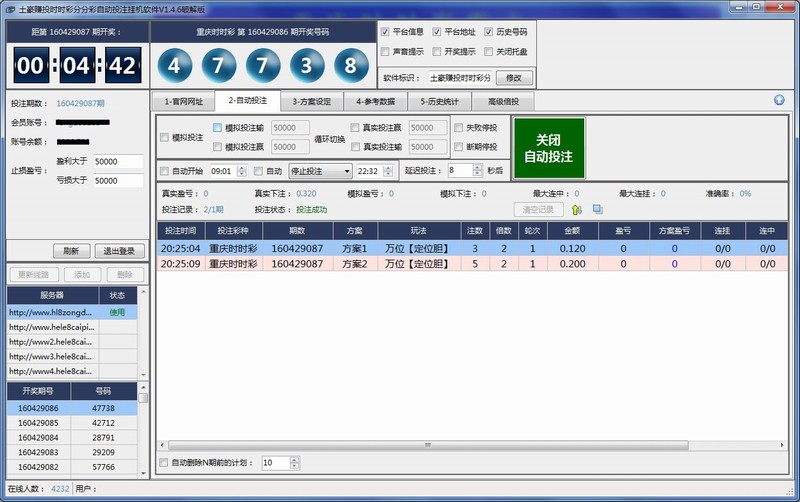Enable the 声音提示 checkbox
800x502 pixels.
(385, 51)
